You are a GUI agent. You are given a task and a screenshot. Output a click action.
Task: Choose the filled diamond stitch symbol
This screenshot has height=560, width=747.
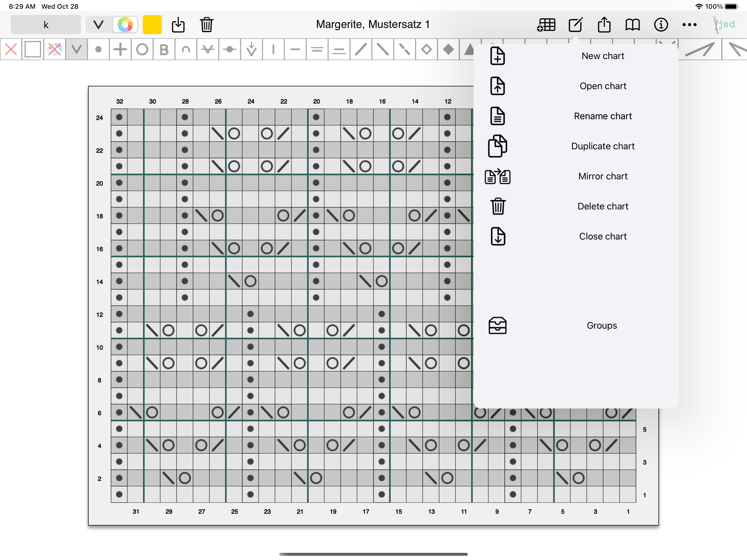(x=448, y=50)
